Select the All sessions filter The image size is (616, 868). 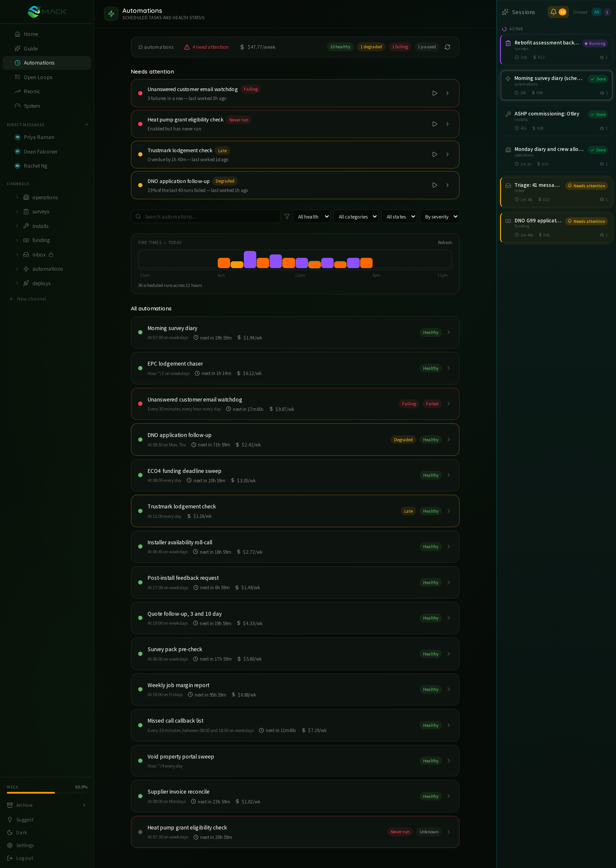tap(596, 12)
